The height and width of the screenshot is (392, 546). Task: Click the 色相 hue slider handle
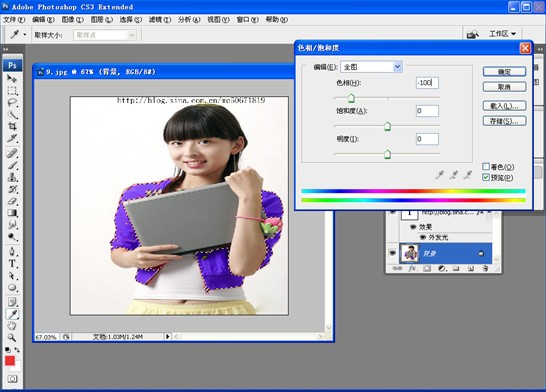pos(351,99)
